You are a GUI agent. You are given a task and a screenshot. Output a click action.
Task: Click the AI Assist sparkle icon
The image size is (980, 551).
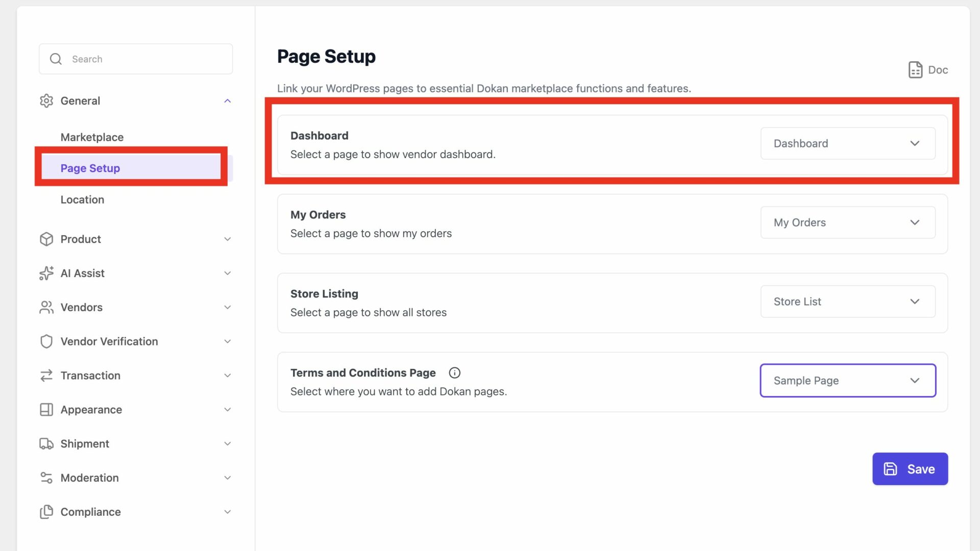coord(46,273)
